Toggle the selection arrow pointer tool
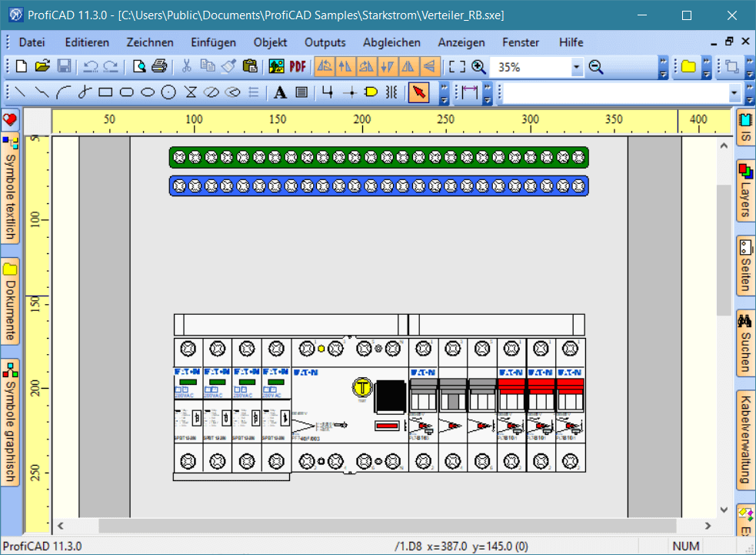Viewport: 756px width, 555px height. (418, 92)
